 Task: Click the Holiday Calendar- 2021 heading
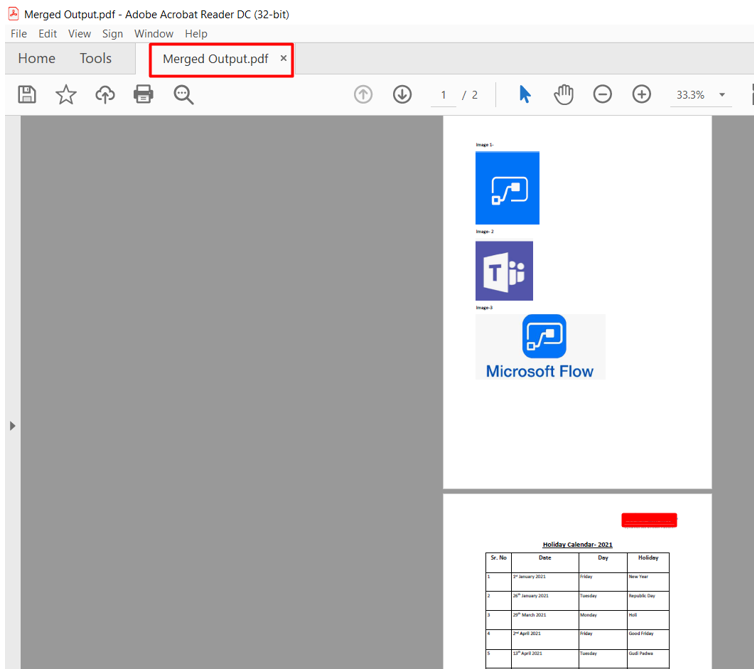[578, 544]
